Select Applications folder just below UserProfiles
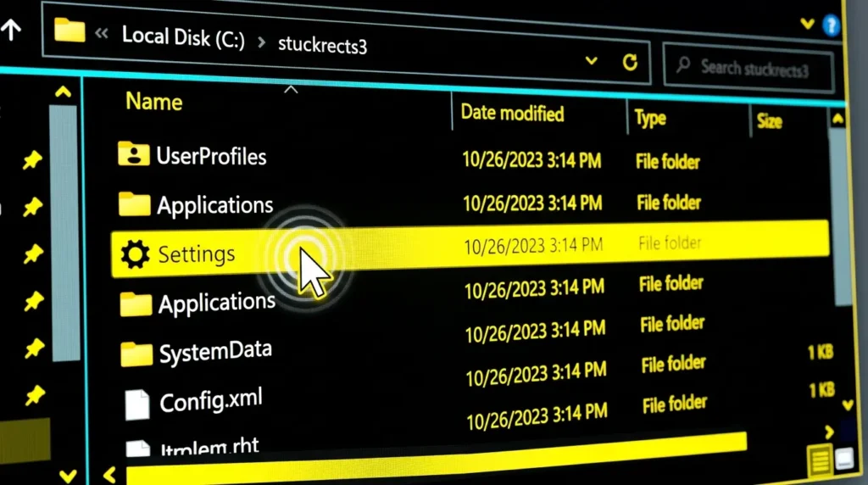Image resolution: width=868 pixels, height=485 pixels. coord(215,205)
